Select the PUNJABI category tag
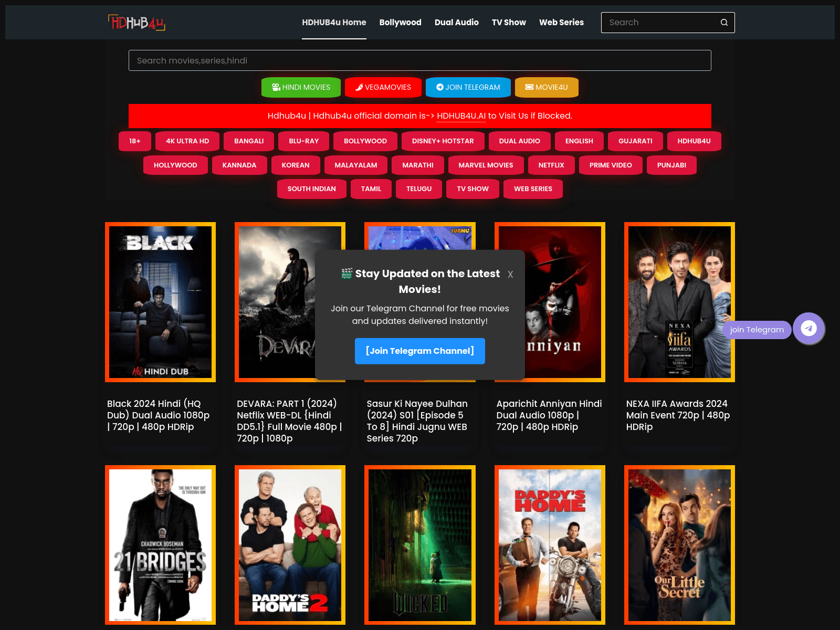The height and width of the screenshot is (630, 840). (x=672, y=165)
